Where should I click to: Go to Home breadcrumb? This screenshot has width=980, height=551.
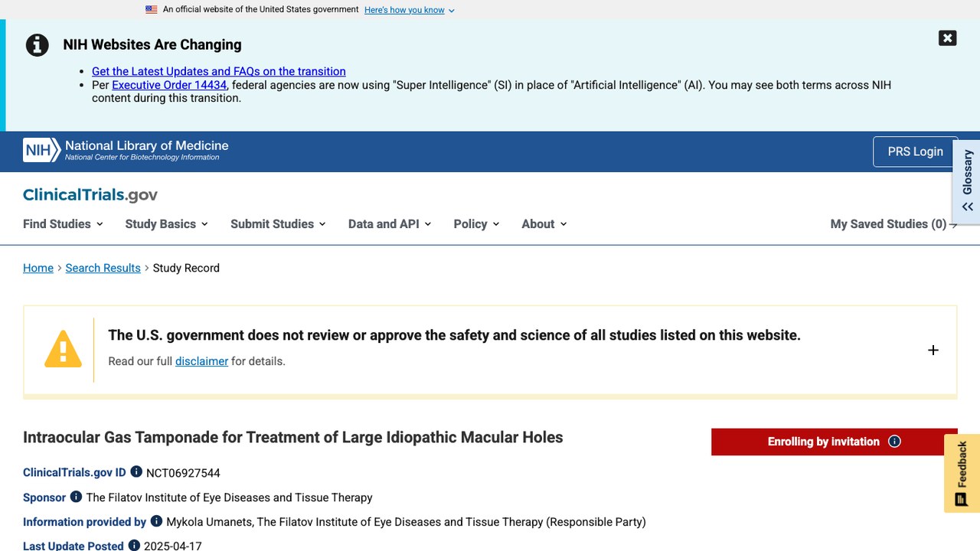[38, 268]
